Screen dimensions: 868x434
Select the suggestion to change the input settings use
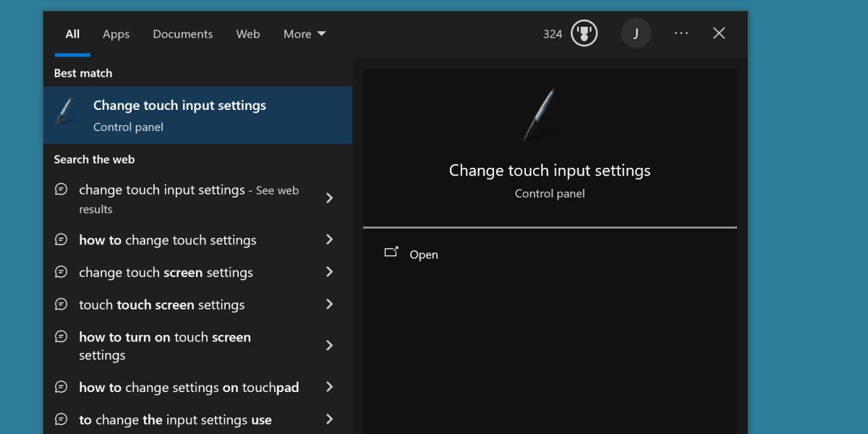pyautogui.click(x=176, y=420)
